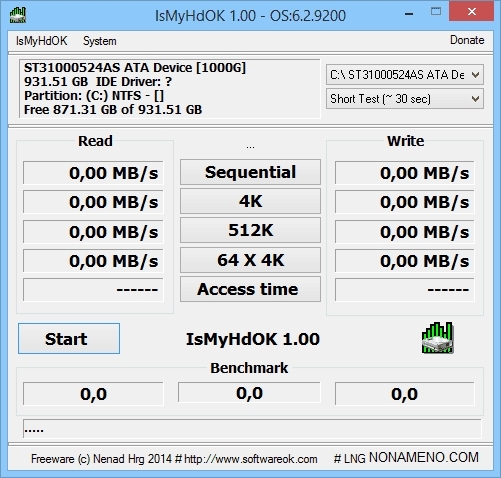
Task: Close the IsMyHdOK window
Action: click(x=472, y=12)
